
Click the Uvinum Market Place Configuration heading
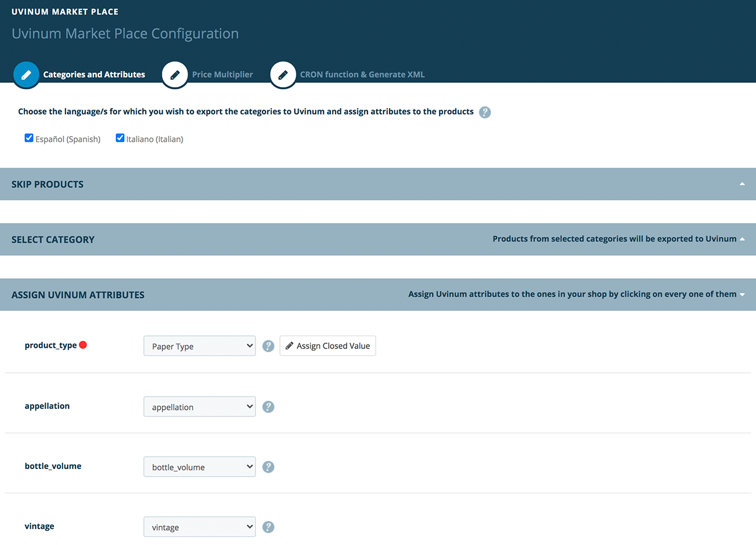pyautogui.click(x=125, y=34)
